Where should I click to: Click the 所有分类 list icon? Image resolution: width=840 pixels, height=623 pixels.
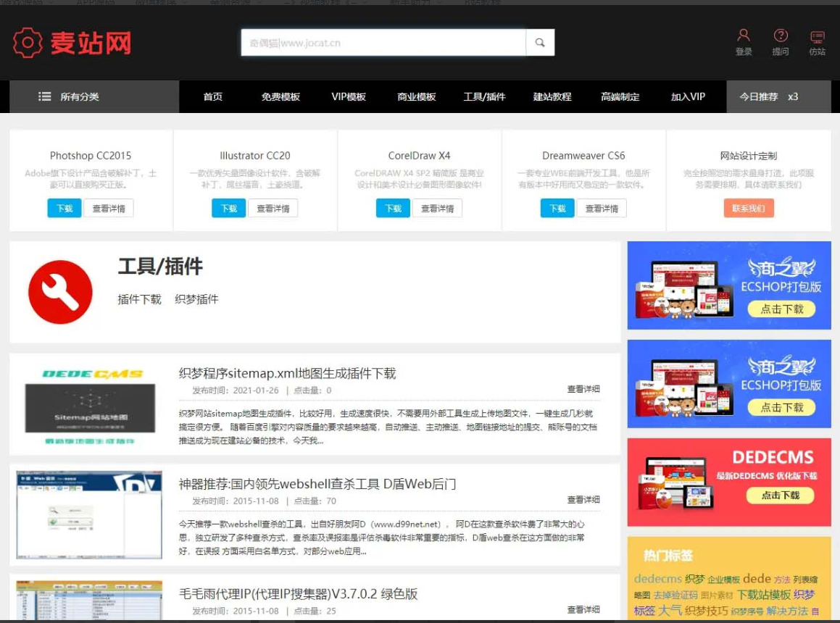pos(44,96)
